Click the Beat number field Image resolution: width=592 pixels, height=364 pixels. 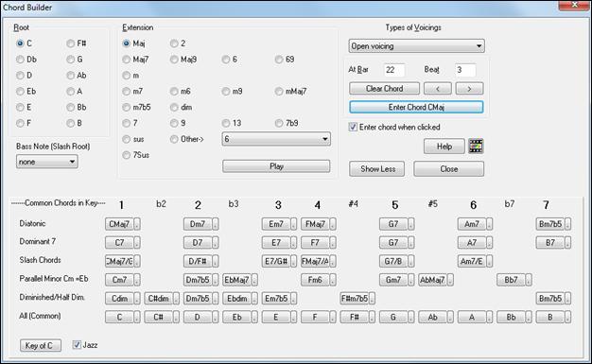click(x=465, y=70)
